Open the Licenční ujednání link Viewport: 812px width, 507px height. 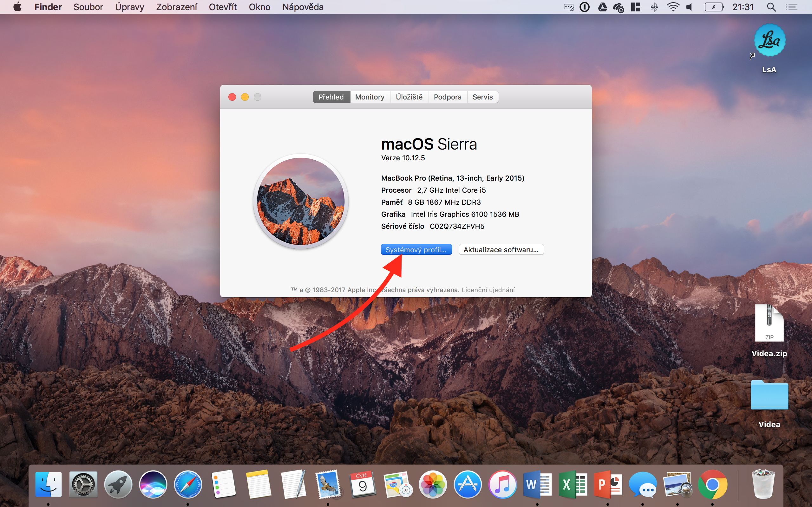488,290
